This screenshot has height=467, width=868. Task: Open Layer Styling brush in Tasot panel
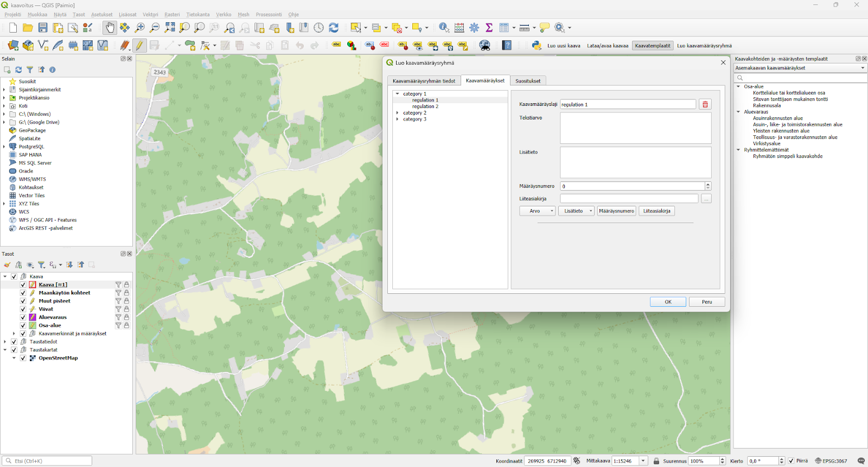[x=7, y=265]
